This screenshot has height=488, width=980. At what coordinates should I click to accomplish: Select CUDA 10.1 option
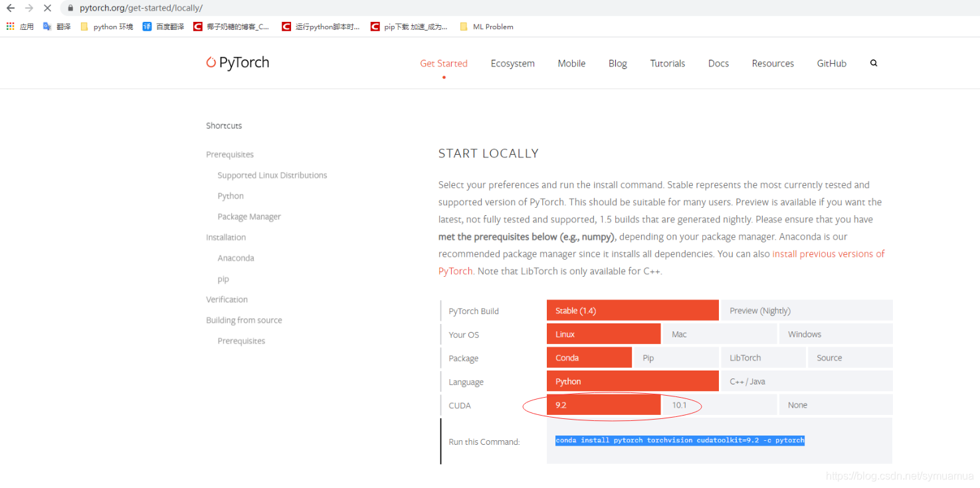click(720, 404)
